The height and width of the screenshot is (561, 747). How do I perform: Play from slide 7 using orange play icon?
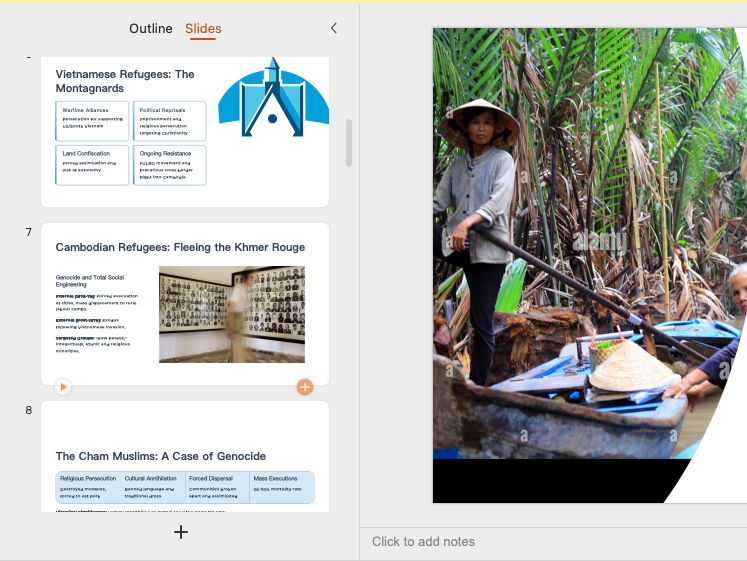coord(63,387)
